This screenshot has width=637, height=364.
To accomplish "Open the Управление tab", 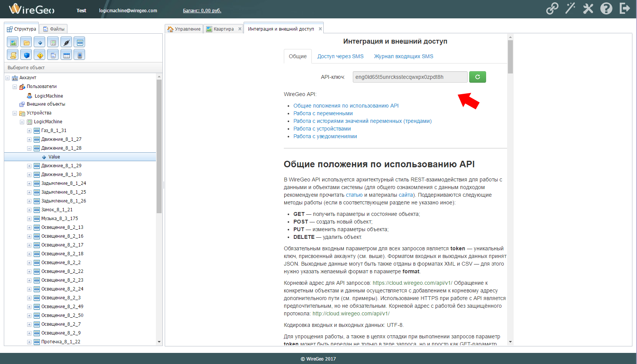I will coord(184,29).
